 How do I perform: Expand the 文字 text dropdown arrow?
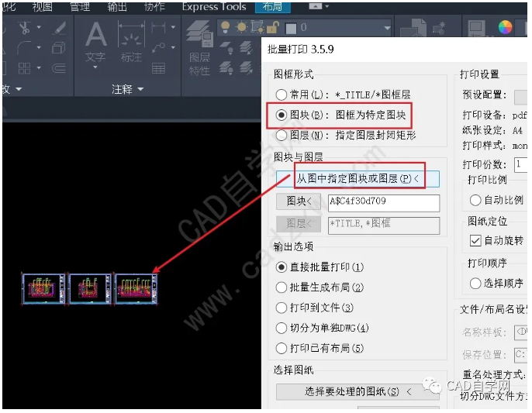pos(95,67)
